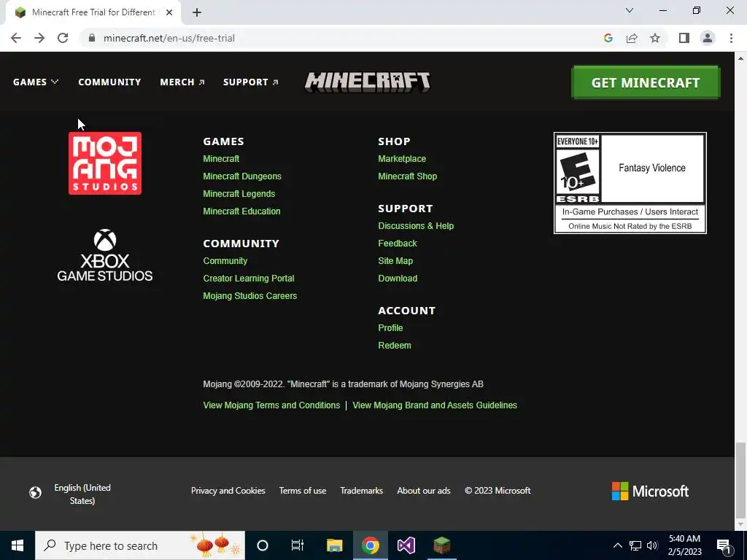The image size is (747, 560).
Task: Close the Minecraft Free Trial tab
Action: pos(169,12)
